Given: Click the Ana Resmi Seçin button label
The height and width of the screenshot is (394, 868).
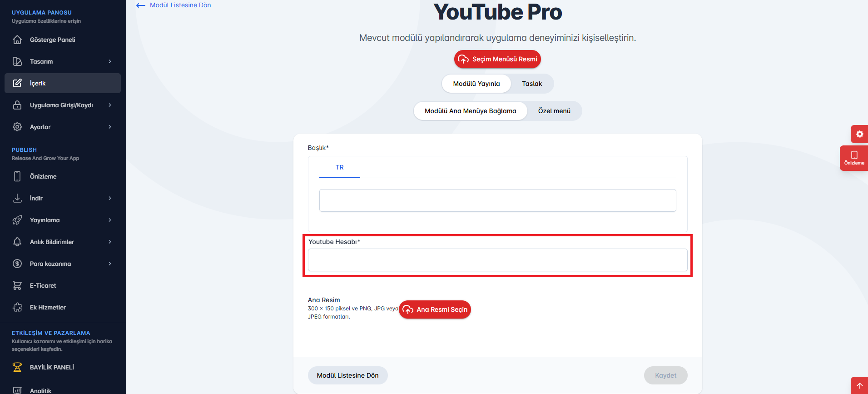Looking at the screenshot, I should coord(442,309).
